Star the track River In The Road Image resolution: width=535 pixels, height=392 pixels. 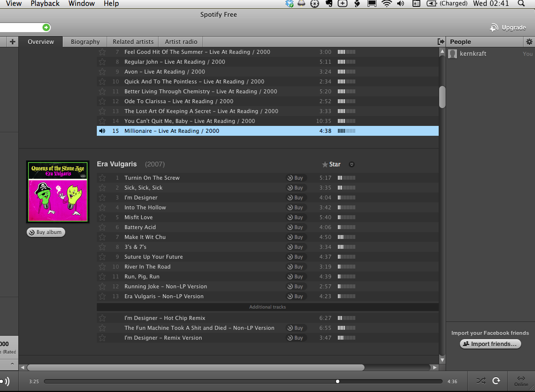pyautogui.click(x=102, y=267)
